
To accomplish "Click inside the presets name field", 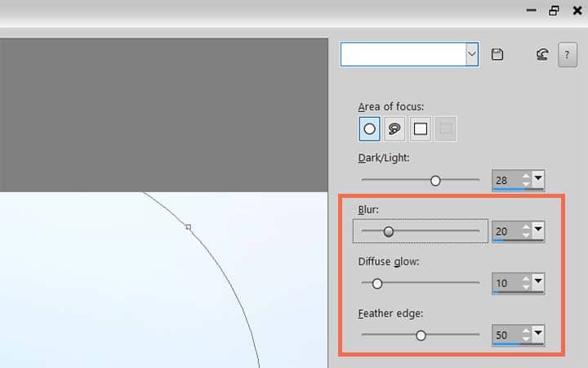I will [x=403, y=54].
